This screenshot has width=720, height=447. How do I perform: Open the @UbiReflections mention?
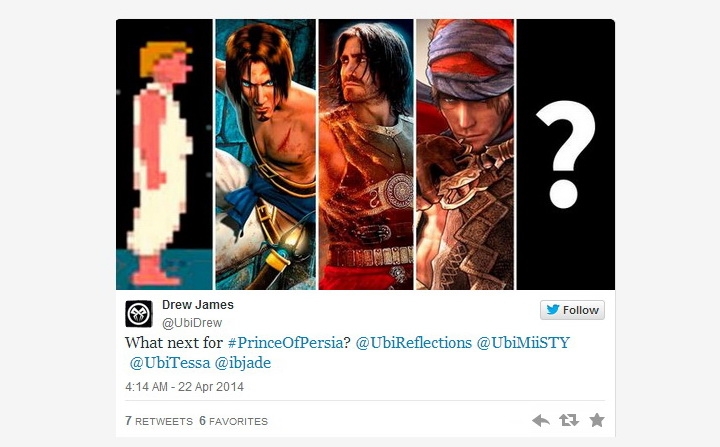click(414, 343)
